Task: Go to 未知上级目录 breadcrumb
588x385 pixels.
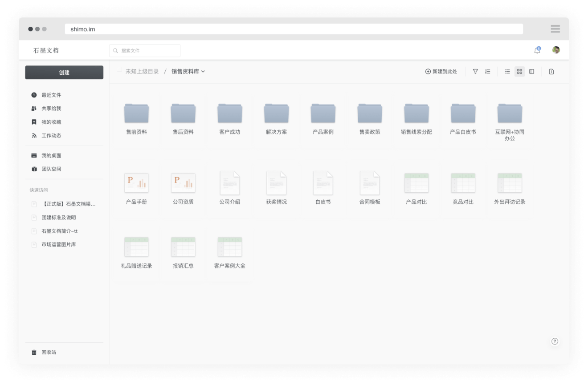Action: click(x=142, y=72)
